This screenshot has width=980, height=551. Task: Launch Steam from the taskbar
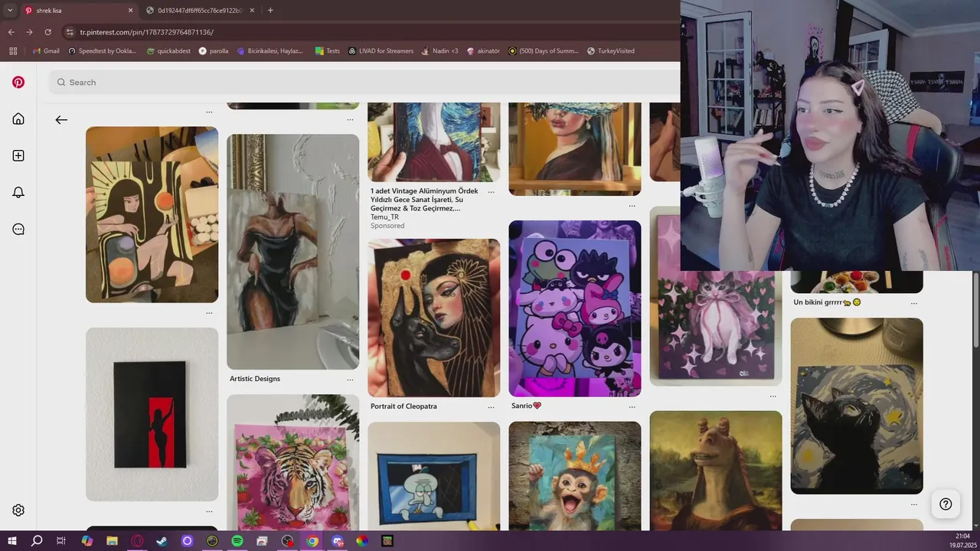[162, 541]
